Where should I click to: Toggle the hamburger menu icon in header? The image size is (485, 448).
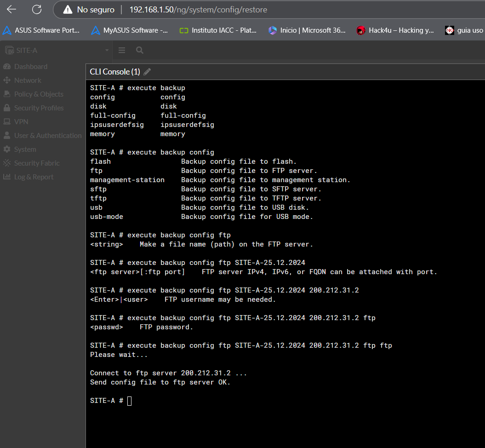click(x=122, y=50)
